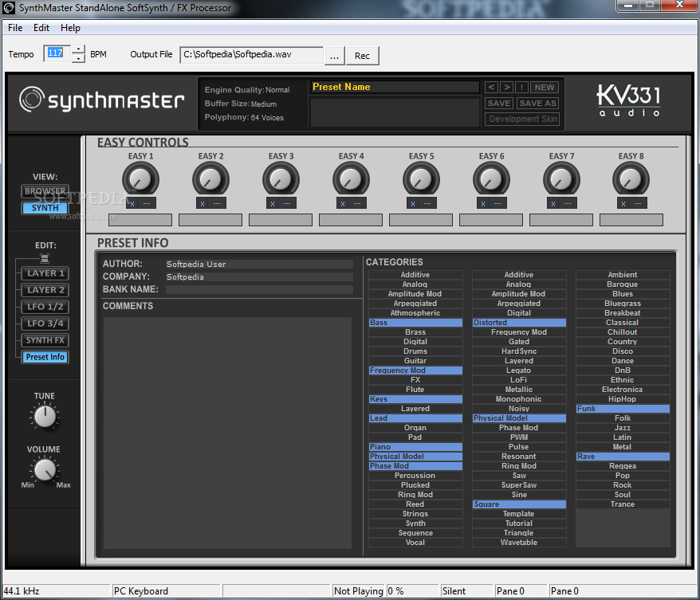Click the x button under EASY 4

[342, 203]
